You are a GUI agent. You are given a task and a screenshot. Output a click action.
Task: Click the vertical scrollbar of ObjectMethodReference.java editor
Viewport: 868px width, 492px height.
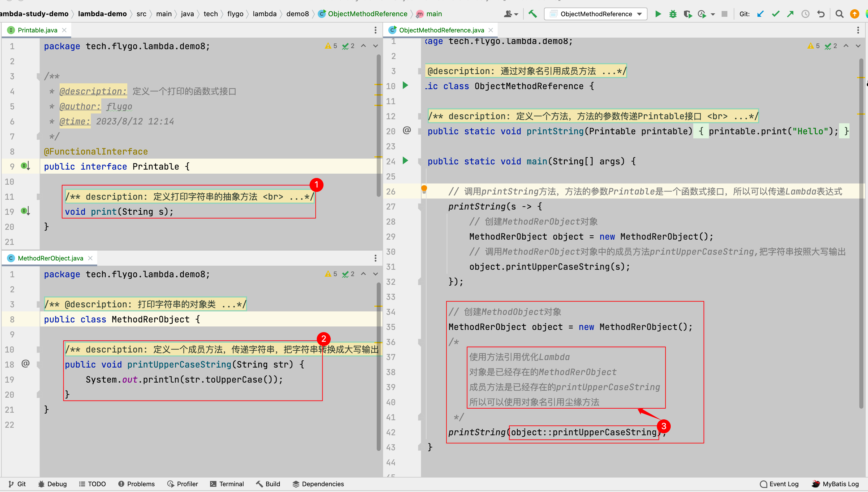point(861,233)
